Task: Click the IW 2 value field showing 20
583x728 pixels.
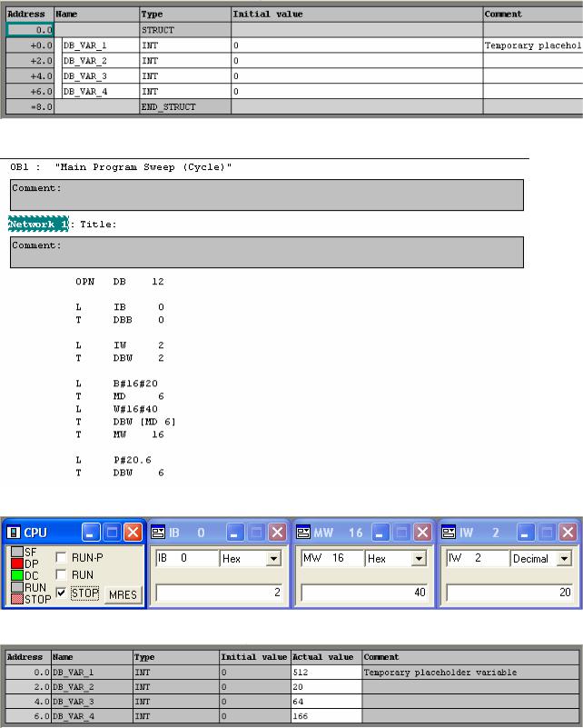Action: coord(509,593)
